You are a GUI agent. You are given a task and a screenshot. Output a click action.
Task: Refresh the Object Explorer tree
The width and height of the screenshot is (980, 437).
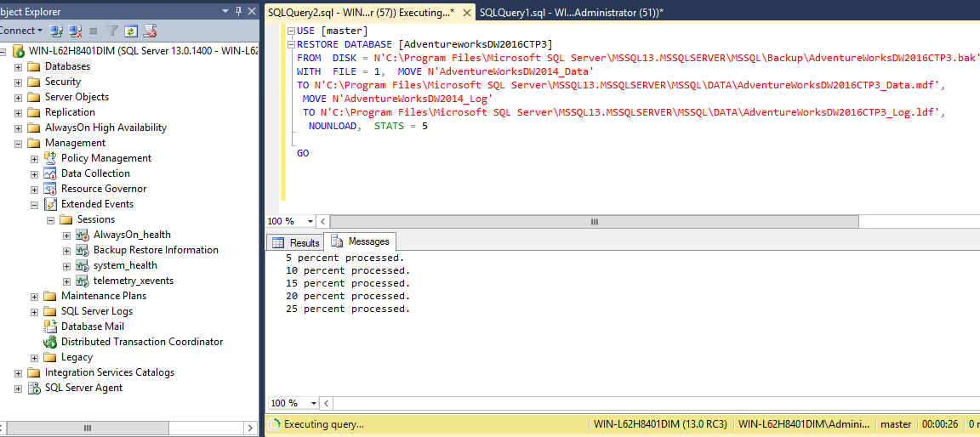coord(131,30)
